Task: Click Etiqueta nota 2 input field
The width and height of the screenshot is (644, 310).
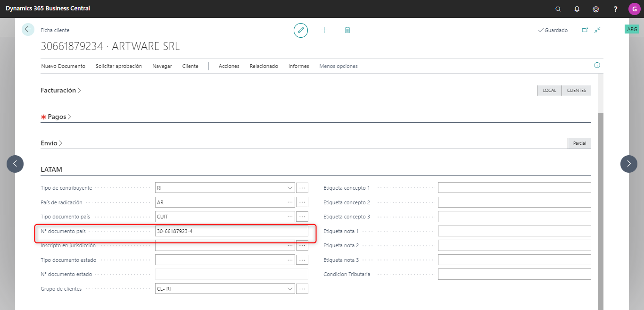Action: click(514, 245)
